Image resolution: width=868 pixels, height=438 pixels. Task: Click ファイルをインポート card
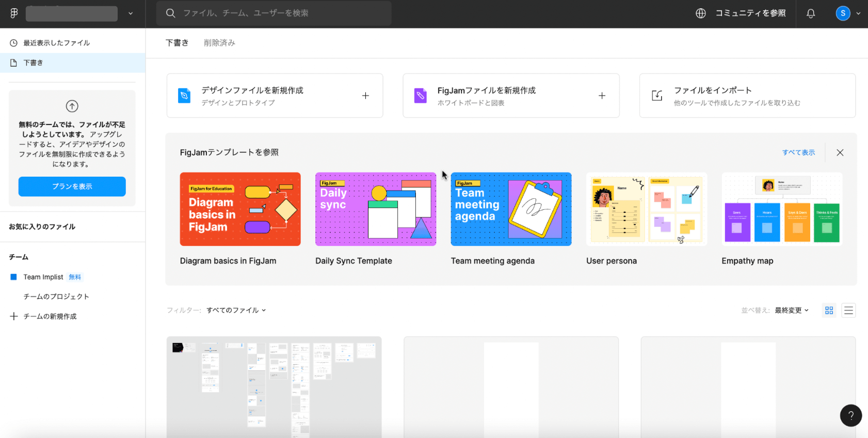tap(747, 96)
